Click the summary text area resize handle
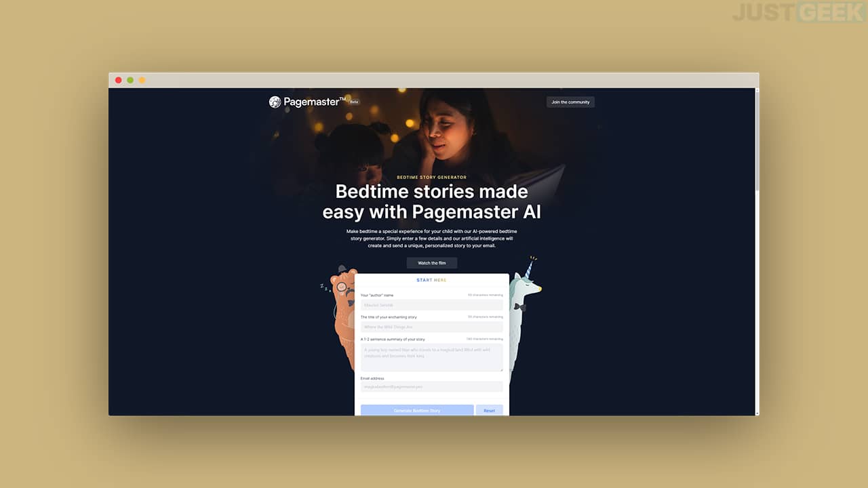 [501, 369]
